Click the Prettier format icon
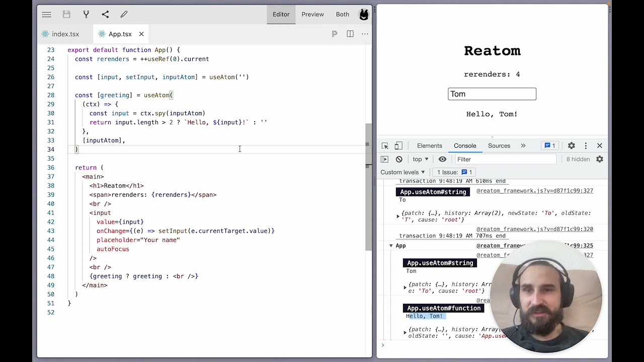 pos(335,34)
